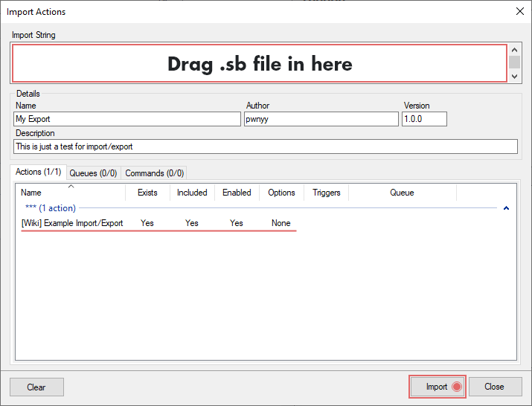Image resolution: width=532 pixels, height=406 pixels.
Task: Click the Enabled column header
Action: [237, 193]
